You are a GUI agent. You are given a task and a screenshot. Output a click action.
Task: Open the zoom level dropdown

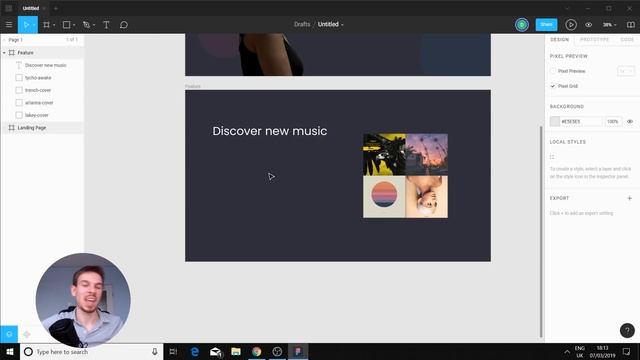[609, 25]
